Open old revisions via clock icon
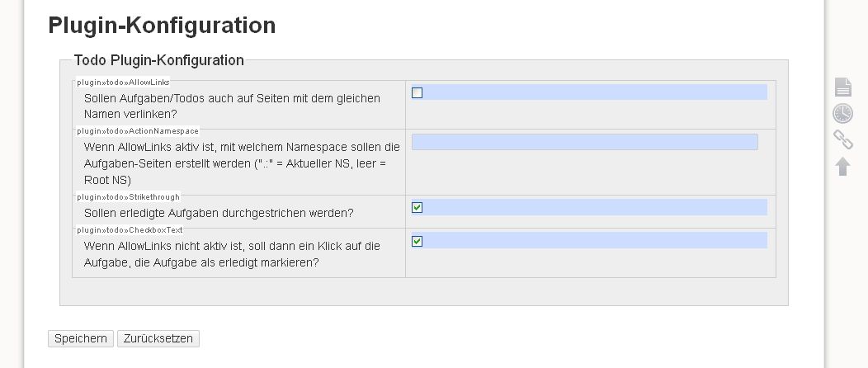This screenshot has height=368, width=868. coord(842,113)
